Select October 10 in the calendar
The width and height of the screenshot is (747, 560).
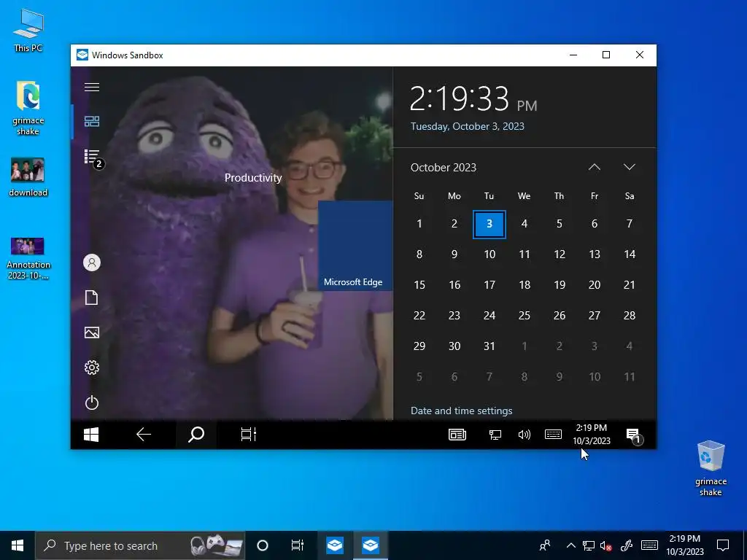489,254
